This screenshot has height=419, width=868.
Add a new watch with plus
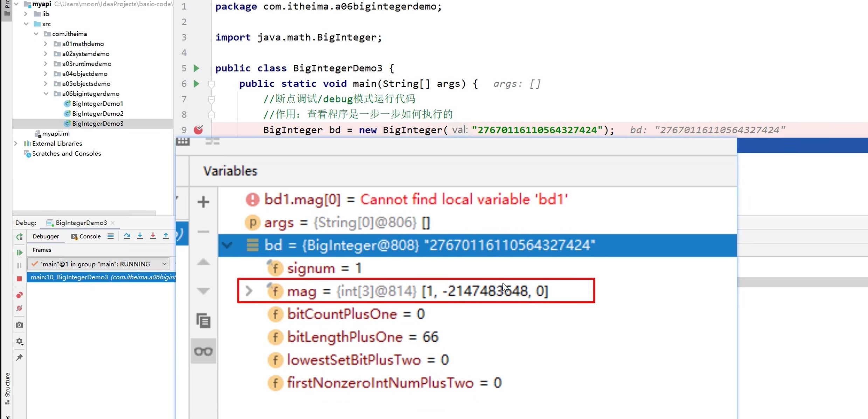(203, 202)
